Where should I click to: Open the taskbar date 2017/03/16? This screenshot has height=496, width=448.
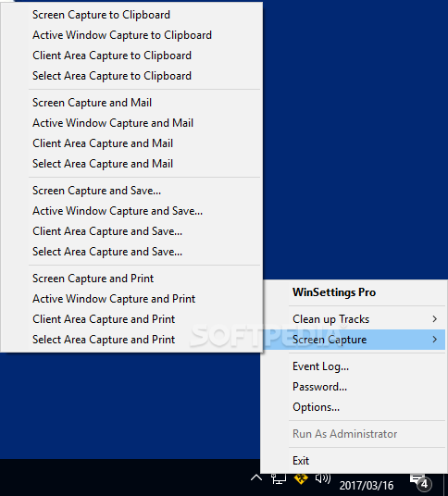click(367, 485)
